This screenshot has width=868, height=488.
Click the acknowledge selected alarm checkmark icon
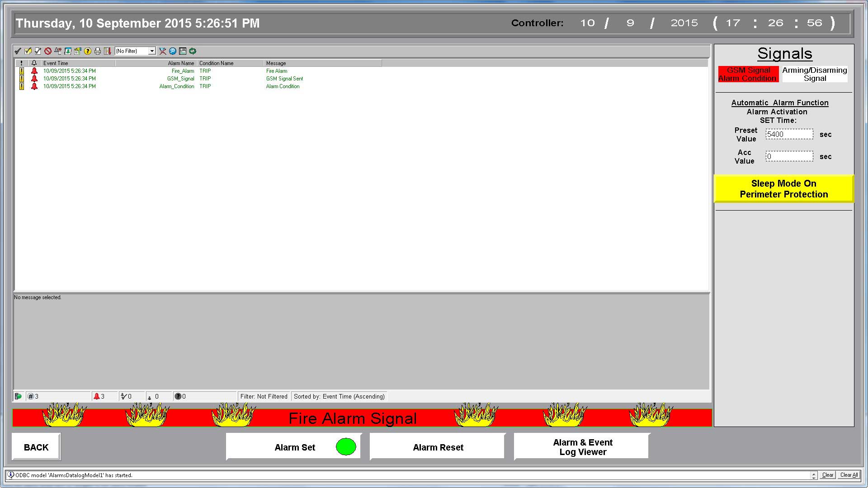pos(18,51)
